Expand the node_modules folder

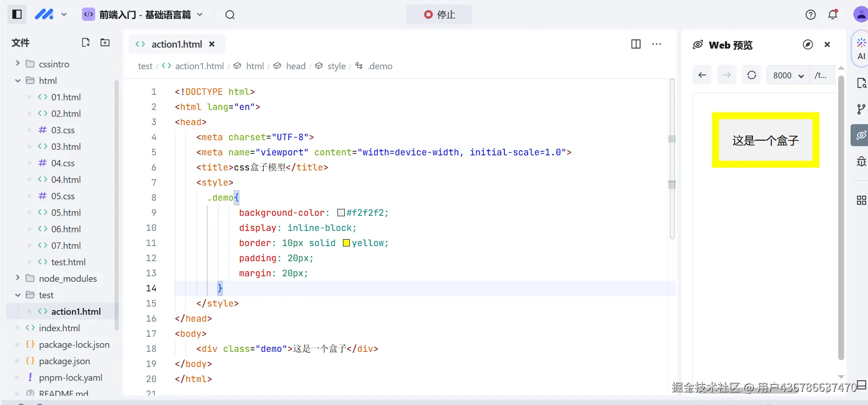(x=17, y=278)
